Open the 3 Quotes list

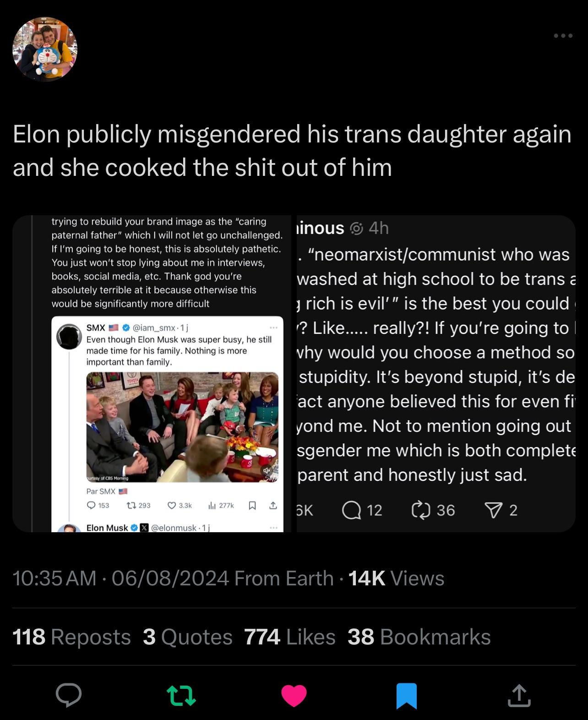(188, 637)
